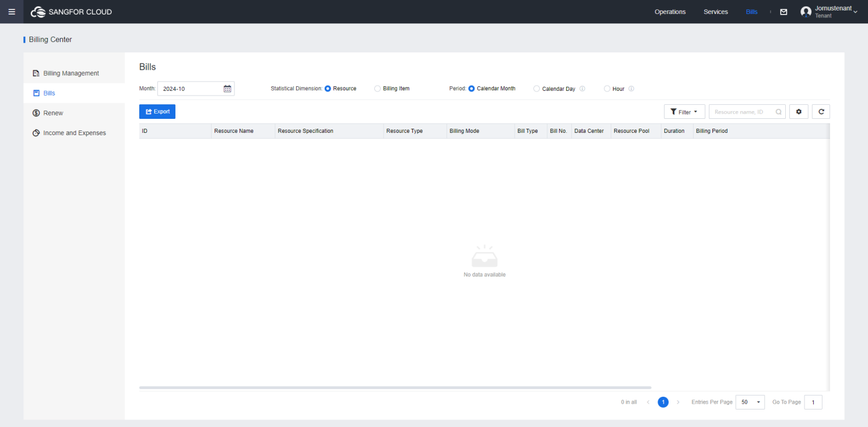
Task: Click the ID column header
Action: pos(175,131)
